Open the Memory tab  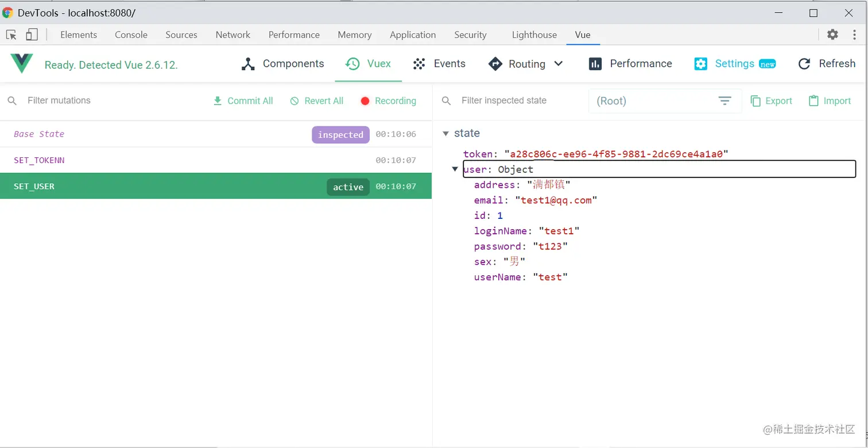coord(355,34)
